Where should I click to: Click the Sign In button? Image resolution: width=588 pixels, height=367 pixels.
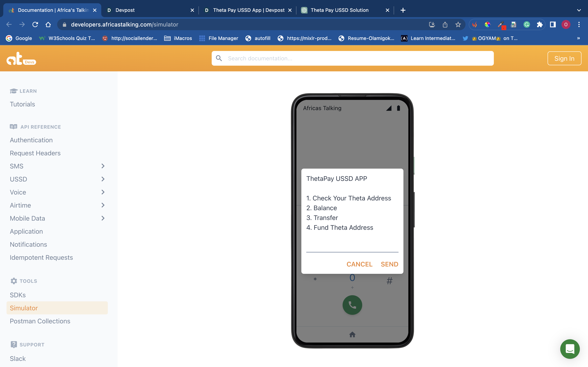(x=564, y=59)
